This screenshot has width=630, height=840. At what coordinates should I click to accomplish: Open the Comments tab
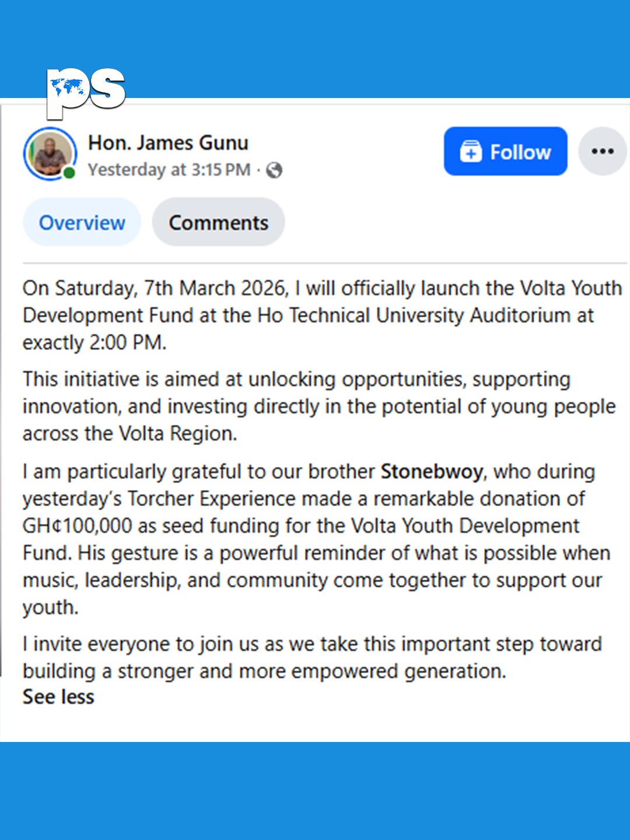click(218, 222)
